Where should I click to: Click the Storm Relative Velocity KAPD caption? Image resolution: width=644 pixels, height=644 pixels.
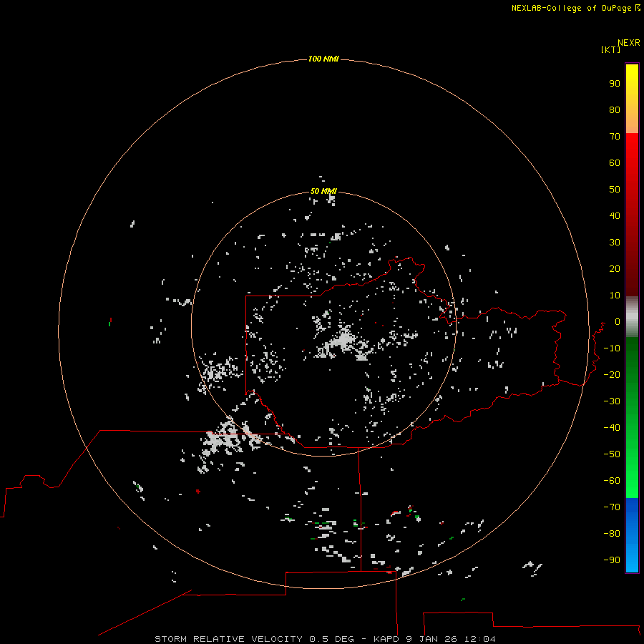(325, 639)
